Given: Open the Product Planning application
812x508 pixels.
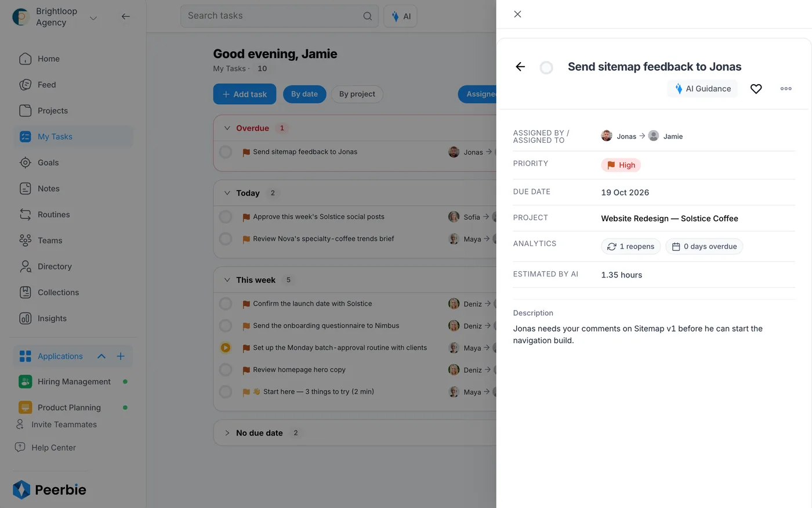Looking at the screenshot, I should pos(73,408).
